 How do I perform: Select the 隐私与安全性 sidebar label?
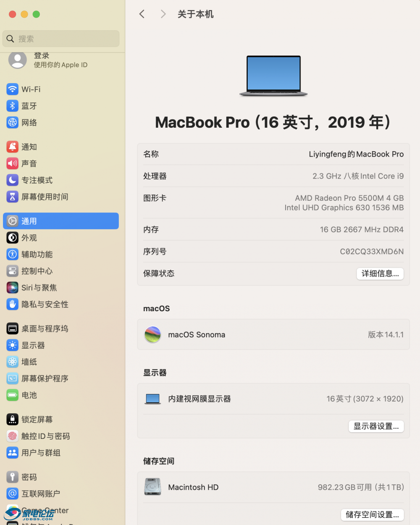(x=45, y=304)
